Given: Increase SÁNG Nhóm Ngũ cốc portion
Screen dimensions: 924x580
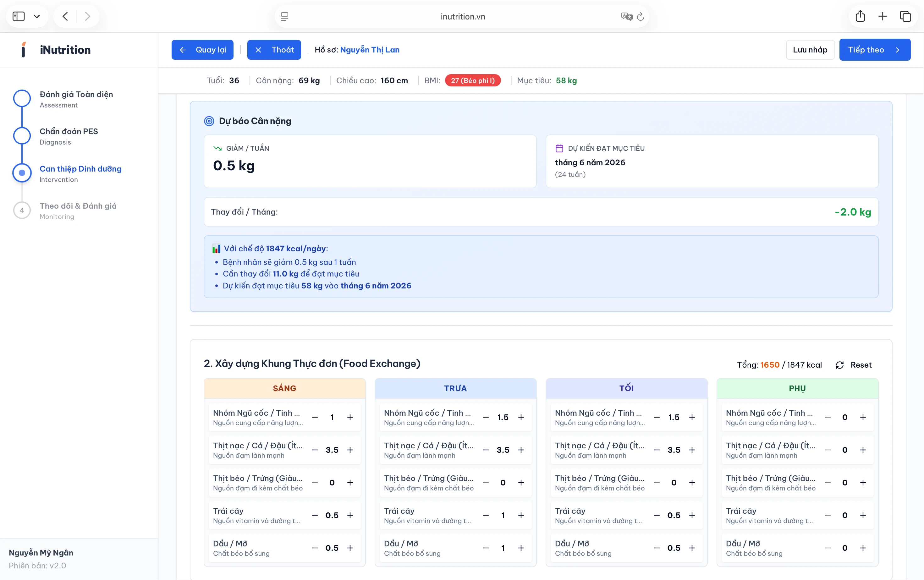Looking at the screenshot, I should point(350,417).
